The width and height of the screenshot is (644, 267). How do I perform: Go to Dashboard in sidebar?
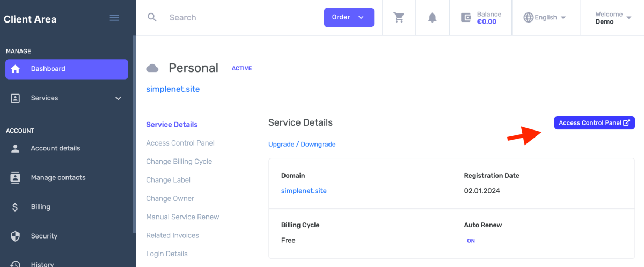67,69
